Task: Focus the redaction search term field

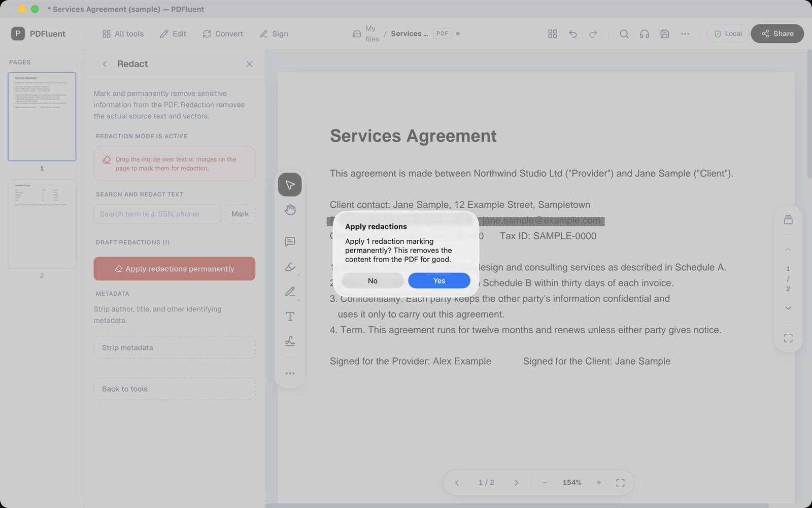Action: [157, 214]
